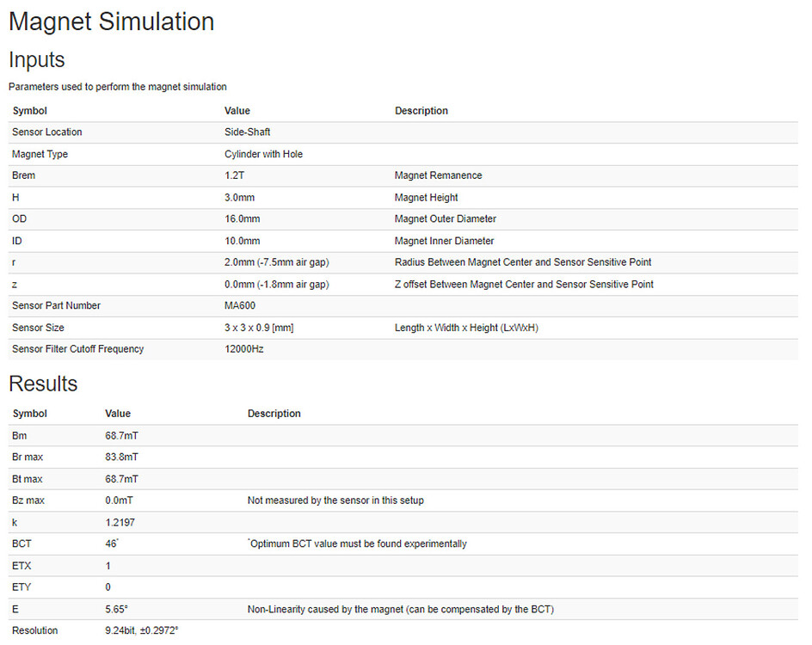Click the Optimum BCT value footnote text
This screenshot has height=645, width=812.
[x=358, y=544]
